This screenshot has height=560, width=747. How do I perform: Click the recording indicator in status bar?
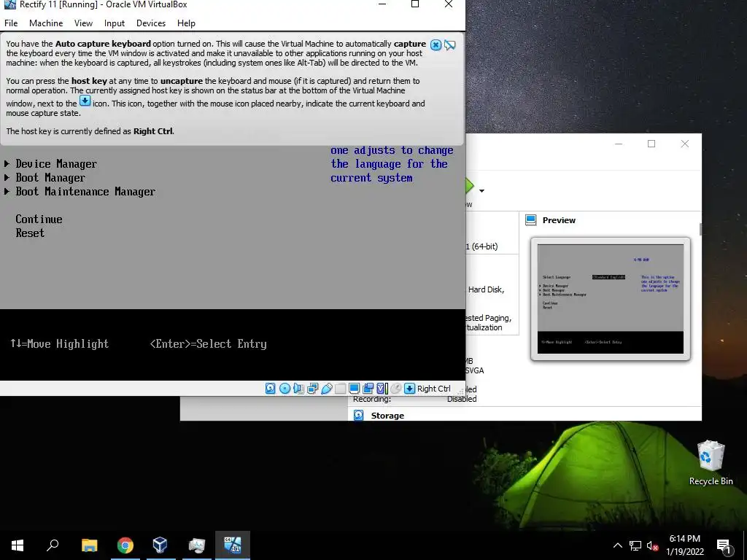[x=368, y=389]
